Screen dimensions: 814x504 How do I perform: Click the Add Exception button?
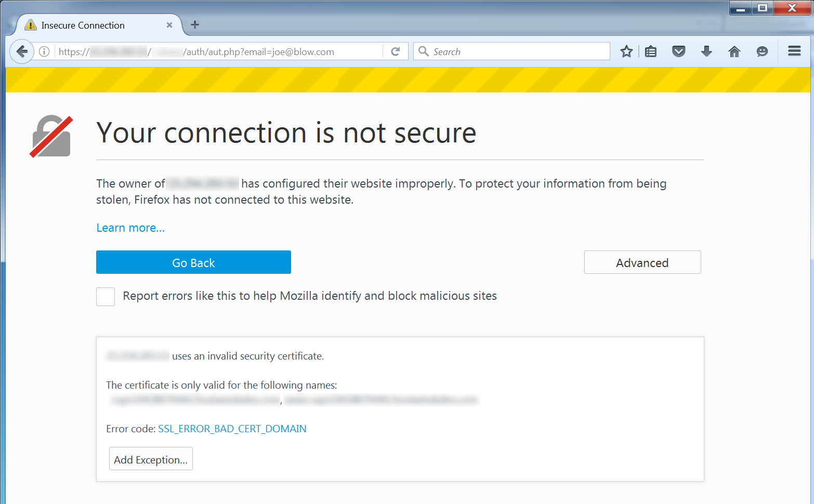[151, 459]
